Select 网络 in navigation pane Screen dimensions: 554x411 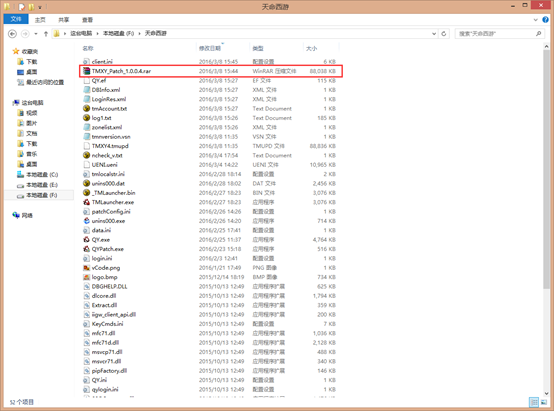click(x=27, y=216)
